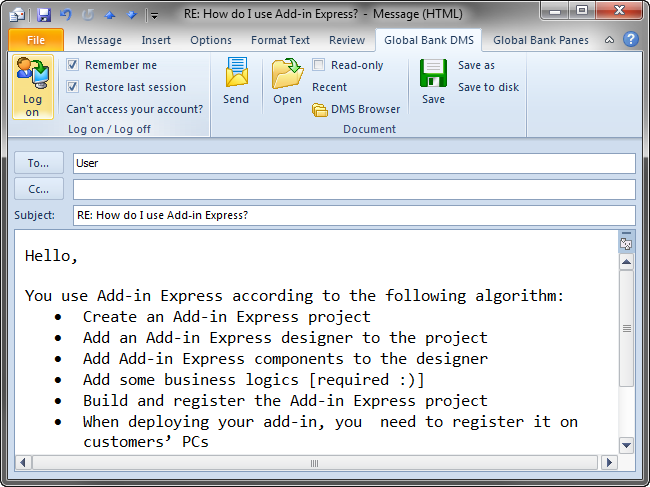Click the Outlook message icon in title bar
The image size is (650, 487).
(x=18, y=15)
